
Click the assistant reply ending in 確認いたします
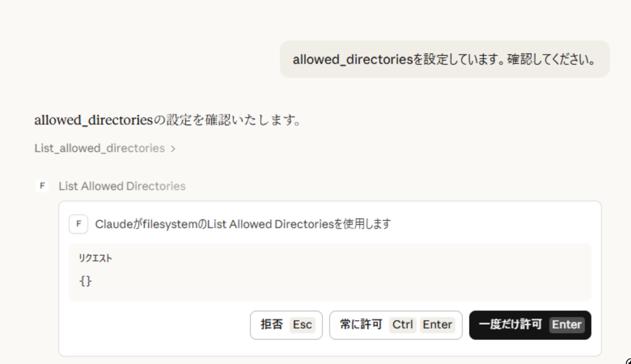tap(168, 120)
